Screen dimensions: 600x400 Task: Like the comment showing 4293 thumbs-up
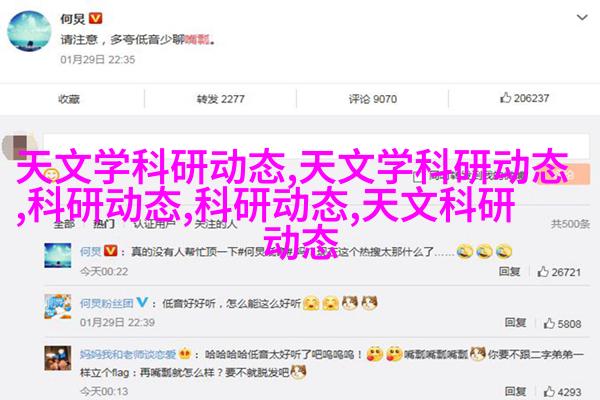549,392
